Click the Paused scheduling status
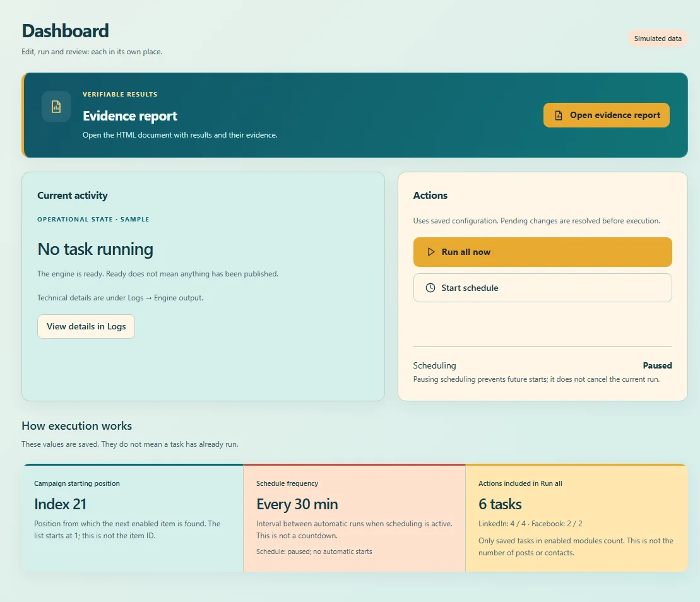The image size is (700, 602). (x=657, y=365)
